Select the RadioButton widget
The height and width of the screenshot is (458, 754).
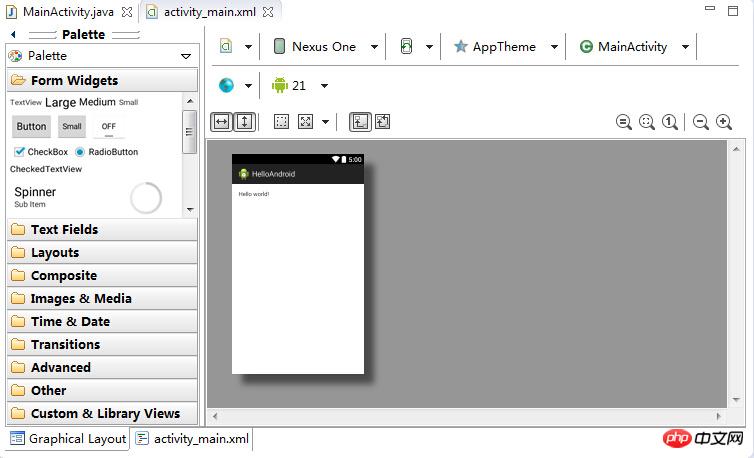pyautogui.click(x=106, y=152)
